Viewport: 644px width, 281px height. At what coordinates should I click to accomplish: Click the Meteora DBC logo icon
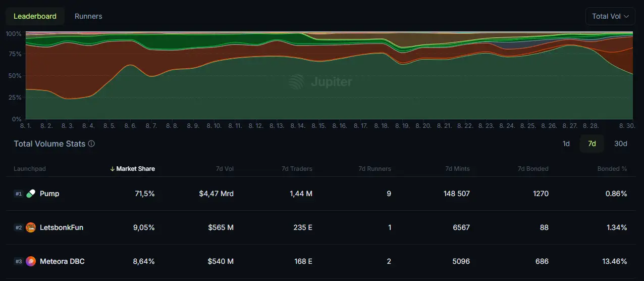pyautogui.click(x=31, y=261)
